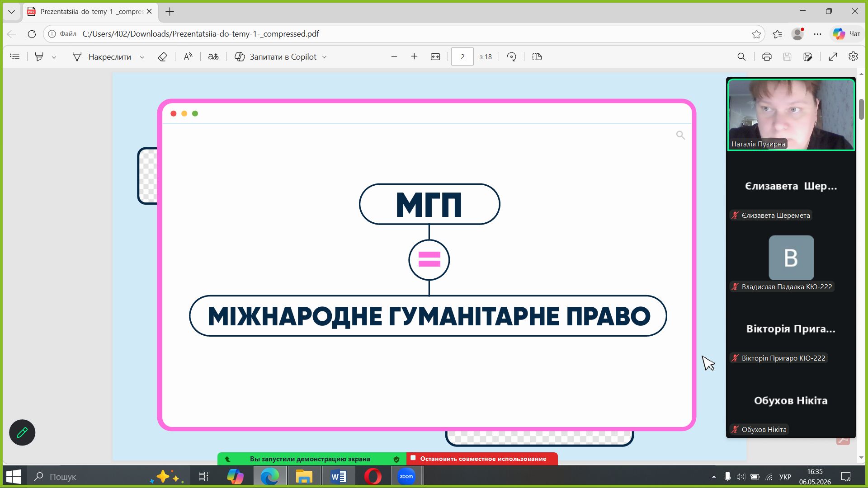Screen dimensions: 868x488
Task: Click the green pencil annotation button
Action: coord(22,433)
